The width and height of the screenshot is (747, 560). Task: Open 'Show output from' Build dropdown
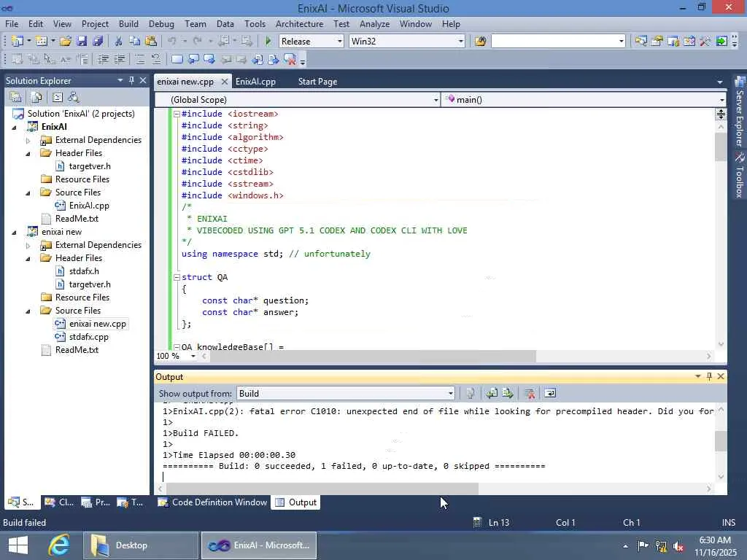(450, 394)
